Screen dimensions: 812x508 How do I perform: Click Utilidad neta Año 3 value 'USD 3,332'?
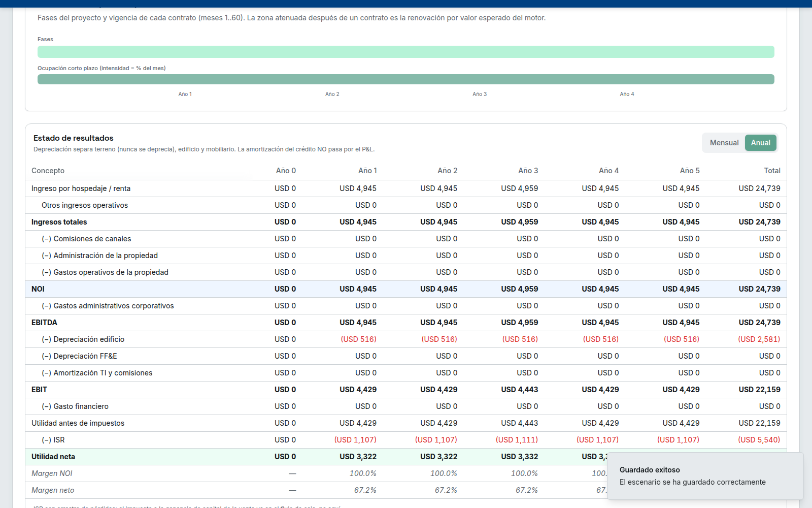(520, 457)
